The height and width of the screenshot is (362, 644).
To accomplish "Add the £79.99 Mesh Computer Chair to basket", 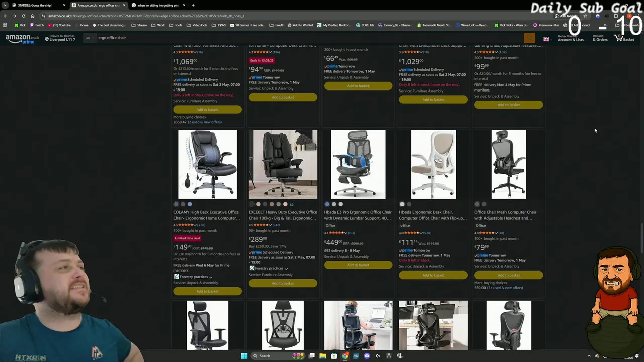I will 509,275.
